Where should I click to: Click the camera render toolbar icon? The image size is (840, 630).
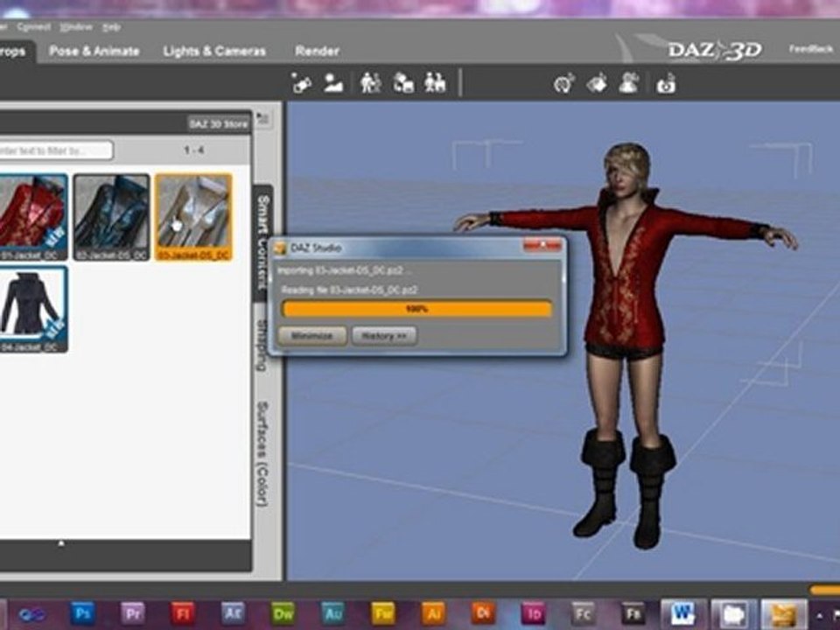tap(666, 84)
